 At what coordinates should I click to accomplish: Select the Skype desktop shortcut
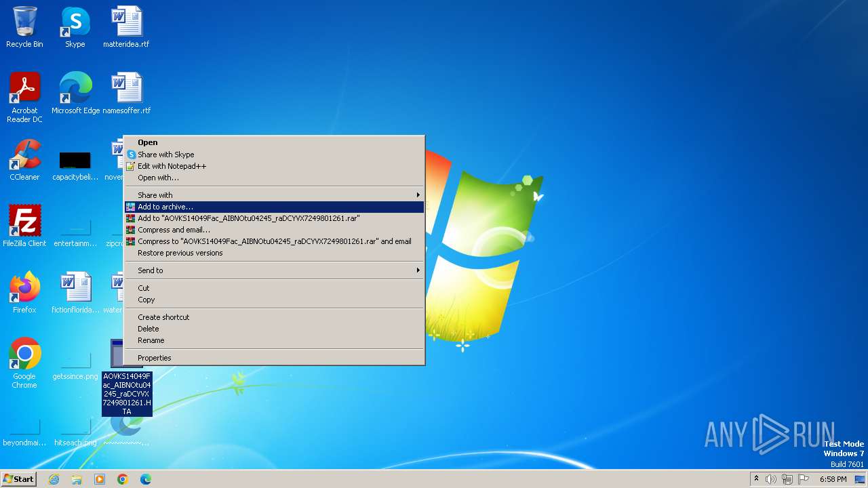point(75,28)
